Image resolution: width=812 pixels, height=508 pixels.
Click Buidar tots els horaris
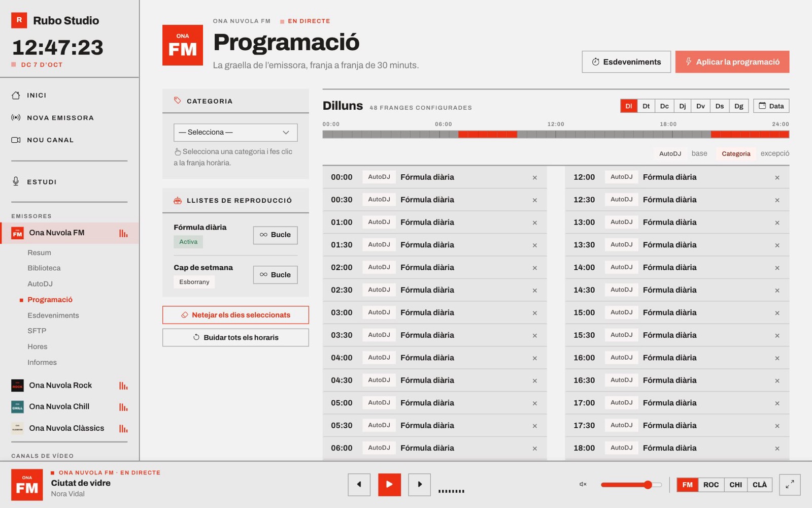click(235, 338)
